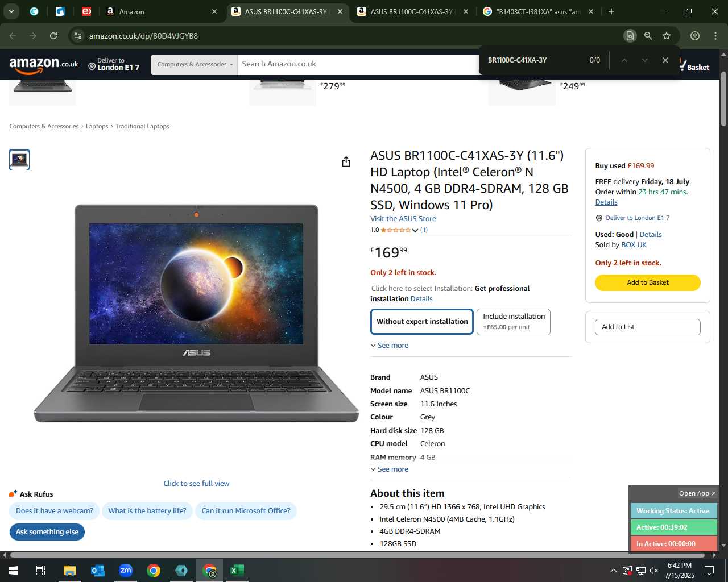Open professional installation Details link

[421, 299]
